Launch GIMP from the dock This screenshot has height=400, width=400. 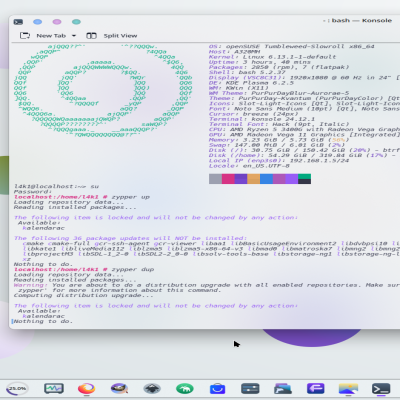[119, 388]
